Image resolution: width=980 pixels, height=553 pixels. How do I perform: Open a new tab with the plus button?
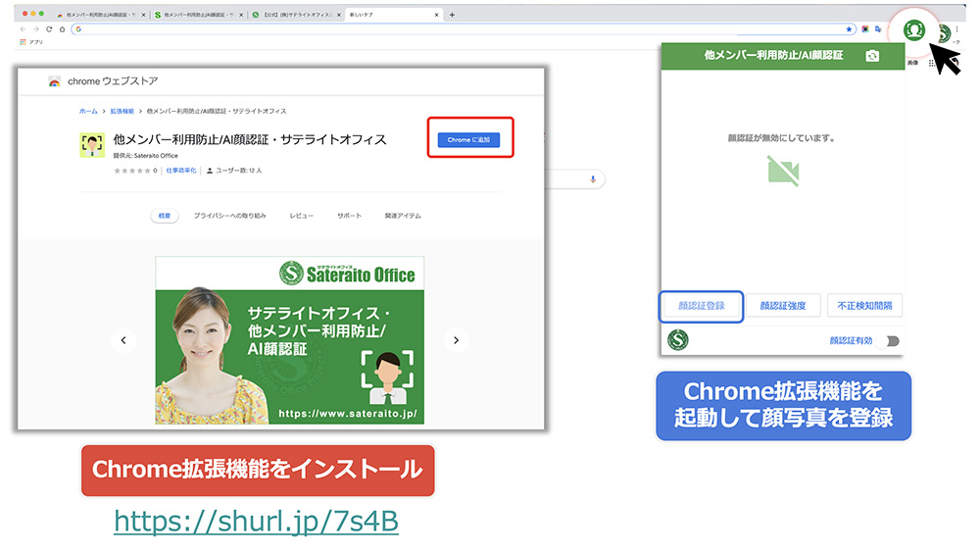[452, 15]
